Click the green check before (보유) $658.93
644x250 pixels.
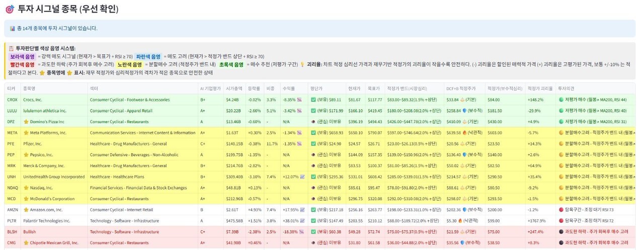[x=313, y=133]
